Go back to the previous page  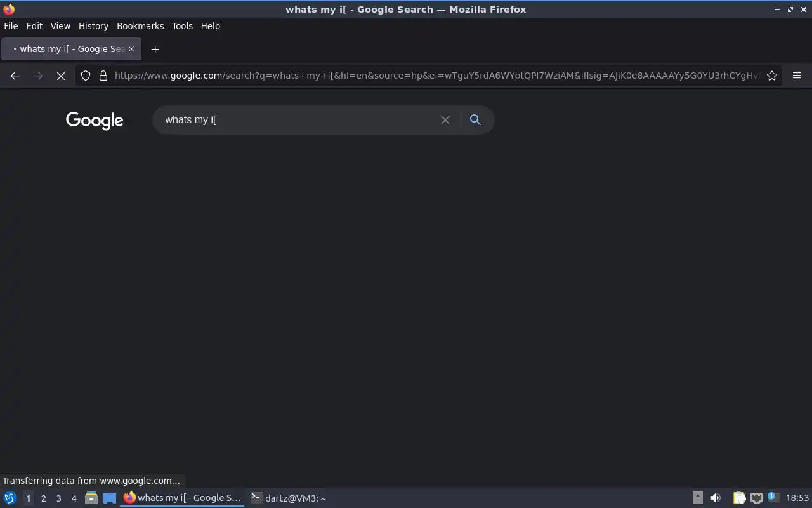(x=15, y=76)
